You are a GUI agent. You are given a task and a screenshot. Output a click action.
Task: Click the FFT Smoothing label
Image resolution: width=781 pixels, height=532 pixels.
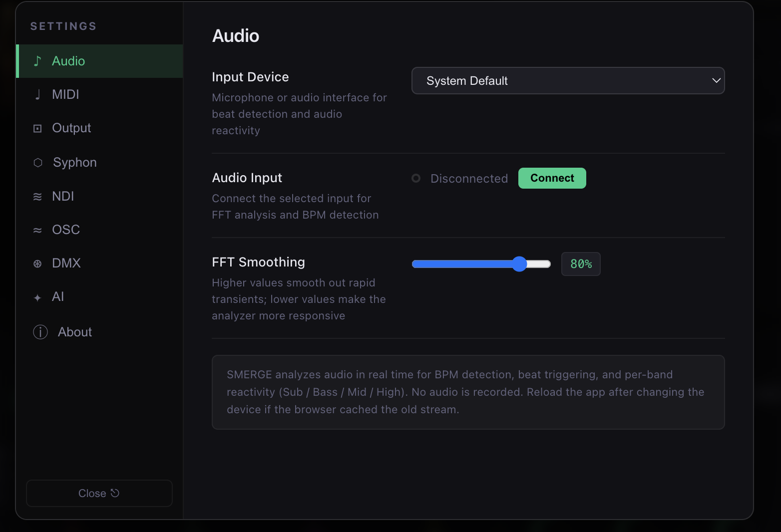click(258, 262)
